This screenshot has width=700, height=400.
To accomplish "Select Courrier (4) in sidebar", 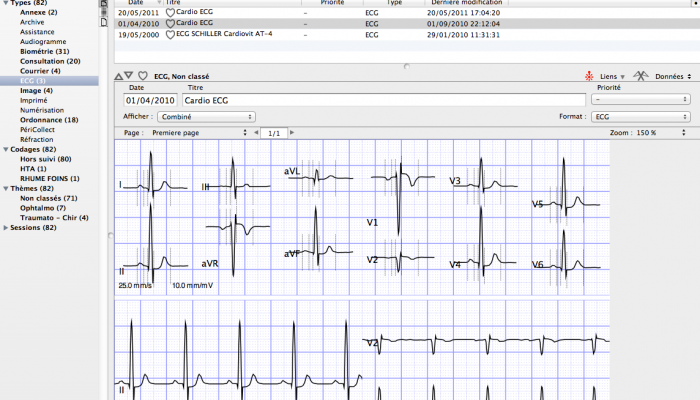I will click(40, 71).
